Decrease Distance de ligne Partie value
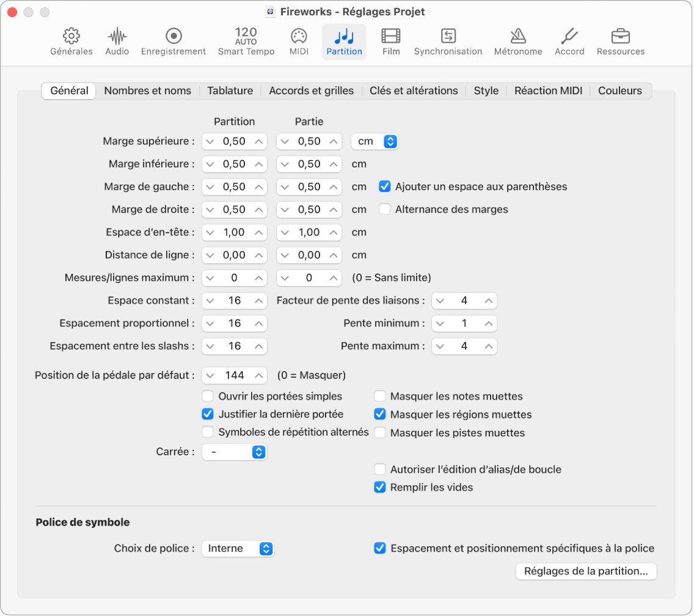The image size is (694, 616). click(x=285, y=255)
